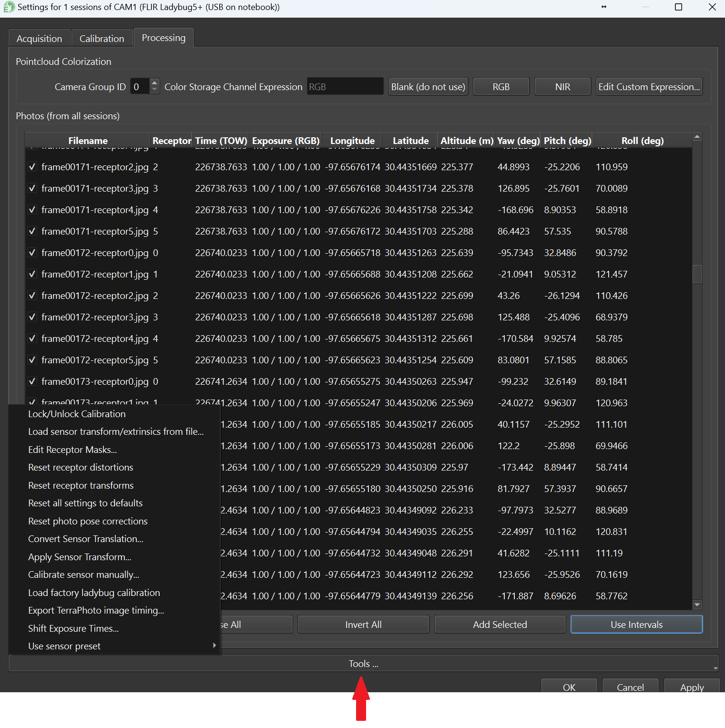Screen dimensions: 725x728
Task: Uncheck frame00171-receptor2.jpg checkbox
Action: click(x=32, y=167)
